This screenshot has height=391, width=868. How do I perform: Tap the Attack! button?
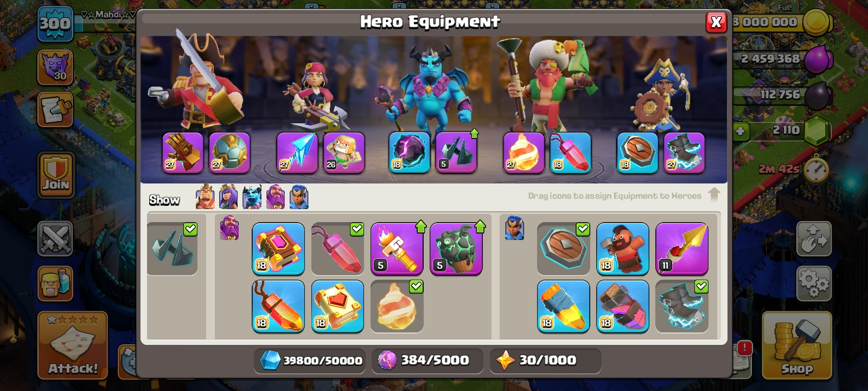73,345
